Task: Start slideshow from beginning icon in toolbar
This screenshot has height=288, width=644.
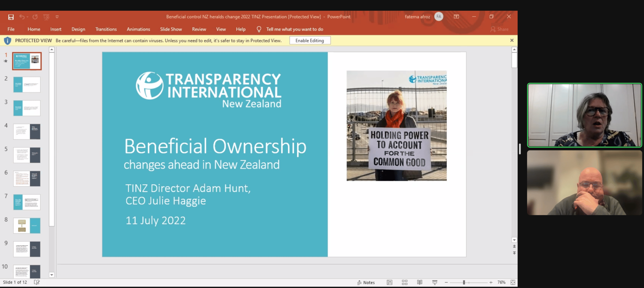Action: 46,17
